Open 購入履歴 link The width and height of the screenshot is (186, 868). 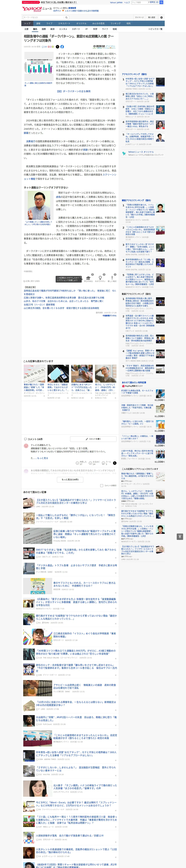152,18
